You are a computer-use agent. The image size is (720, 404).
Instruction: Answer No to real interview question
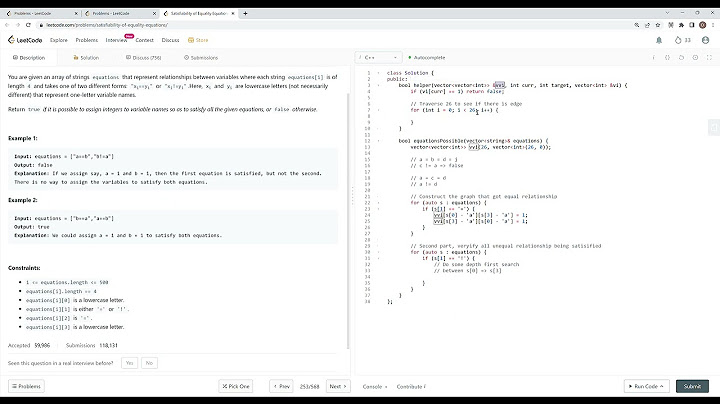149,363
